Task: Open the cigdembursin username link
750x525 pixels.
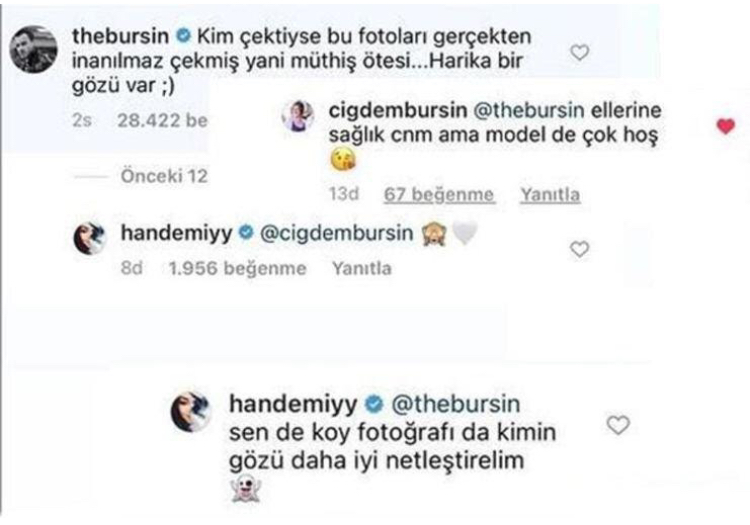Action: click(397, 110)
